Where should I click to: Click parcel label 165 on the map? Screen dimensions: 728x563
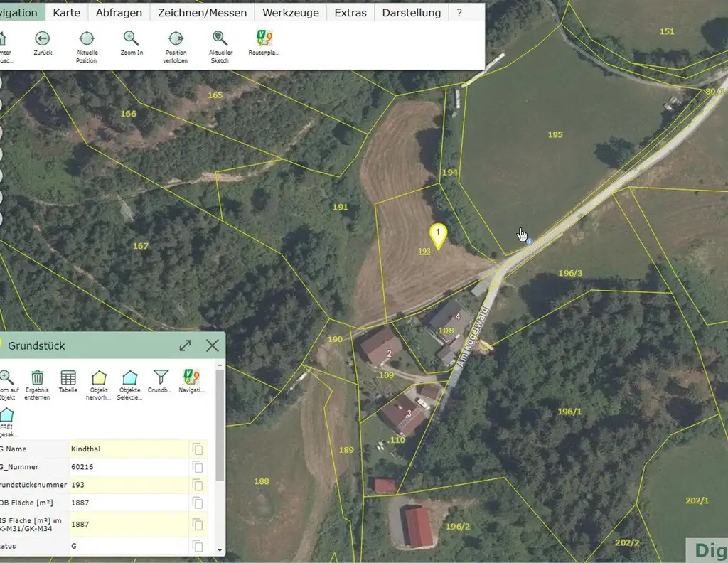tap(215, 95)
